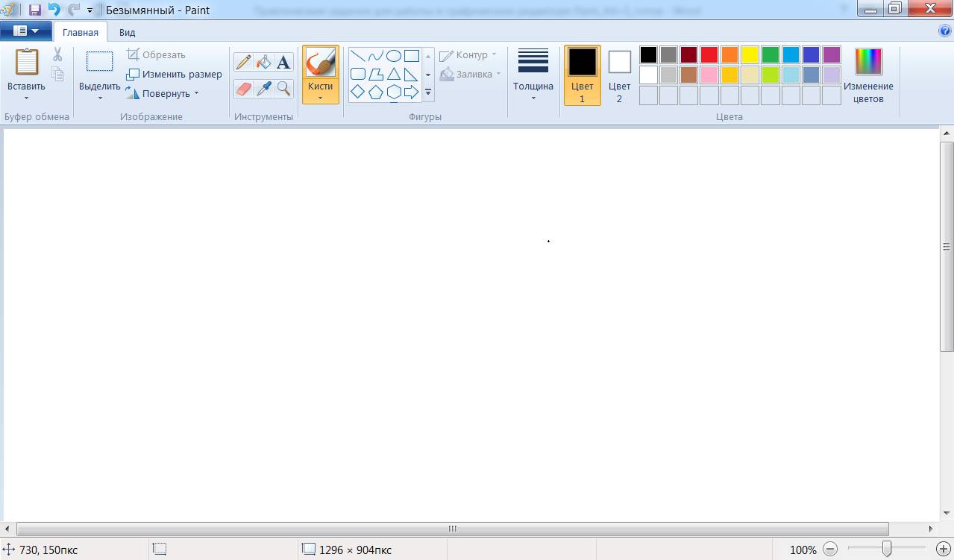Open Изменение цветов color editor
Viewport: 954px width, 560px height.
click(868, 75)
